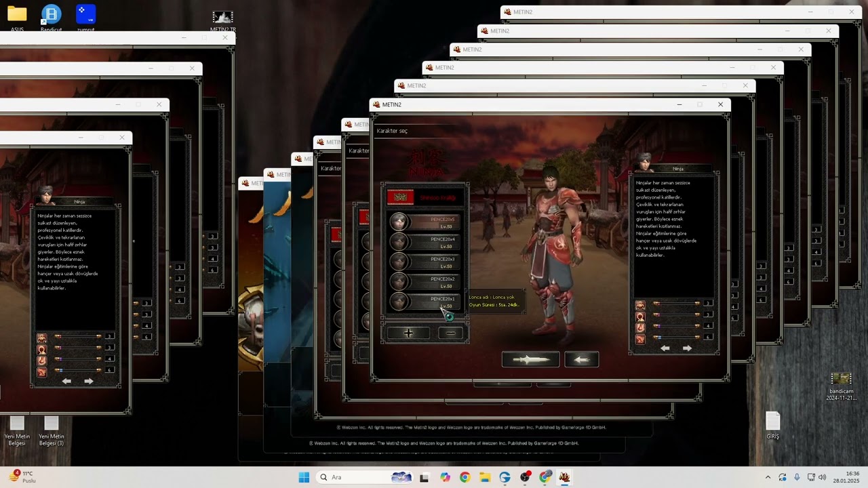Click the 'Karakter seç' heading
This screenshot has width=868, height=488.
tap(392, 131)
